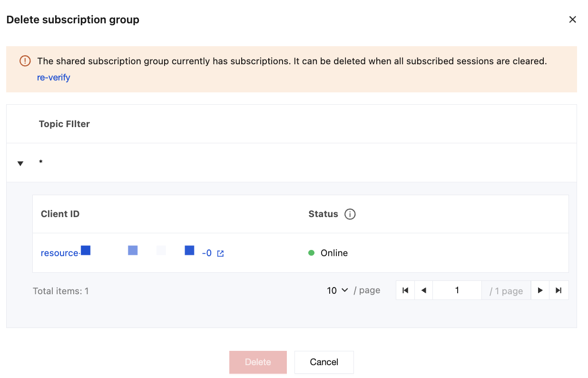
Task: Click the orange warning icon in the alert
Action: point(25,61)
